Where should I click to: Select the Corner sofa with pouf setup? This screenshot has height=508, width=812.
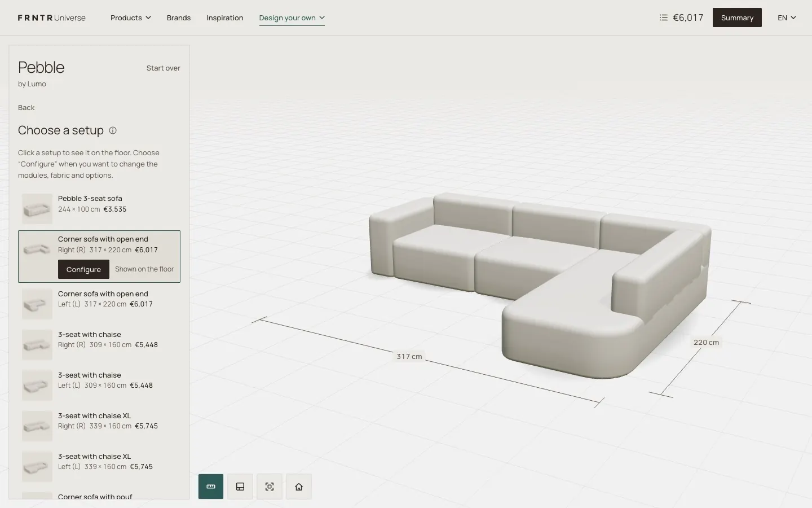pos(99,495)
